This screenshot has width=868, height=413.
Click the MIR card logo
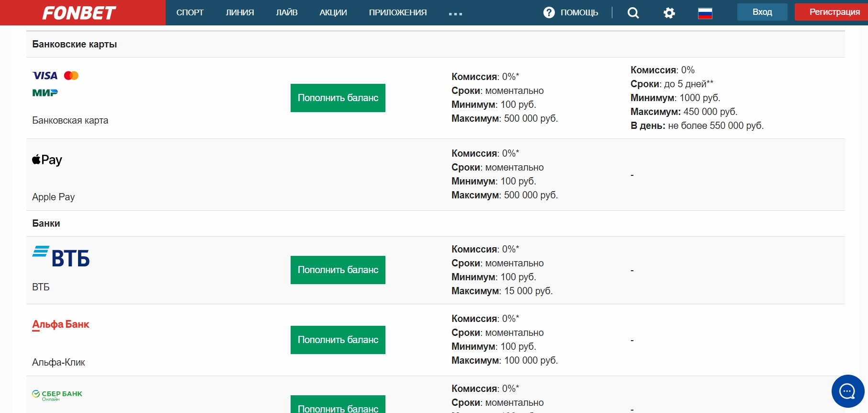[45, 93]
